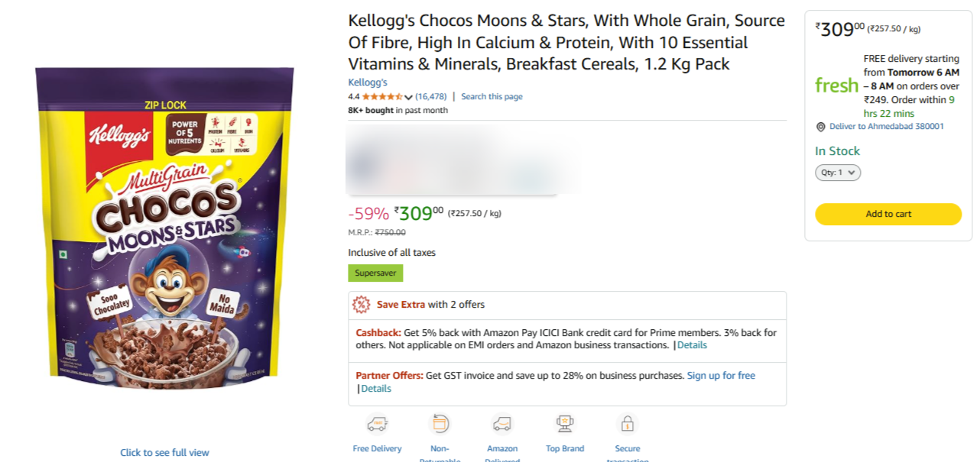The image size is (980, 462).
Task: Click the Save Extra percent badge icon
Action: pos(361,305)
